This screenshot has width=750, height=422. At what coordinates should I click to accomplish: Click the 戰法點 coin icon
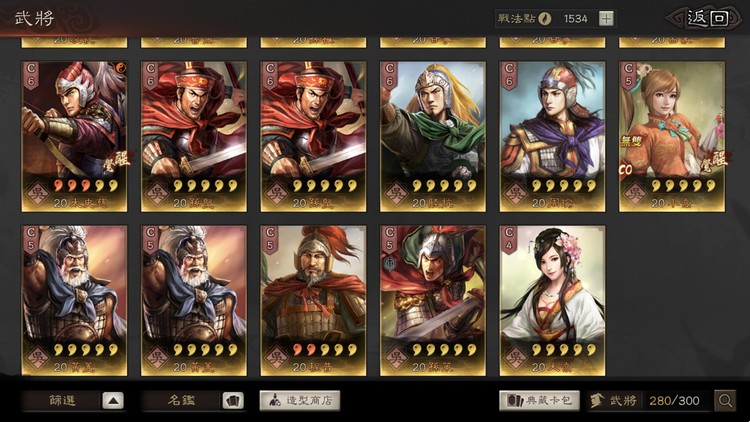coord(545,19)
